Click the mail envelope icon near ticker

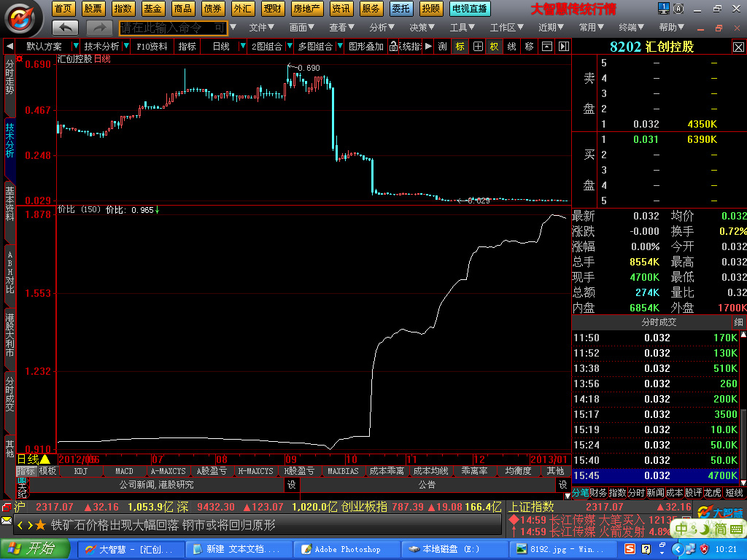tap(7, 521)
